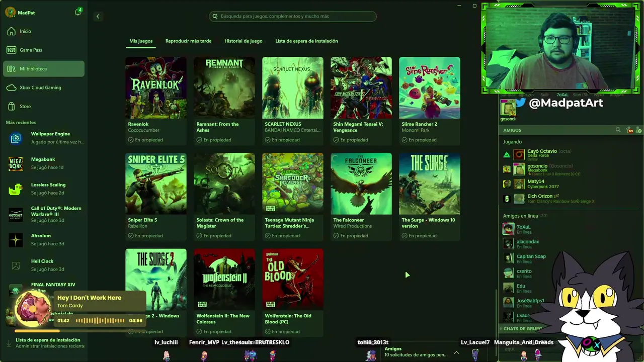The height and width of the screenshot is (362, 644).
Task: Click the download queue arrow icon
Action: coord(9,343)
